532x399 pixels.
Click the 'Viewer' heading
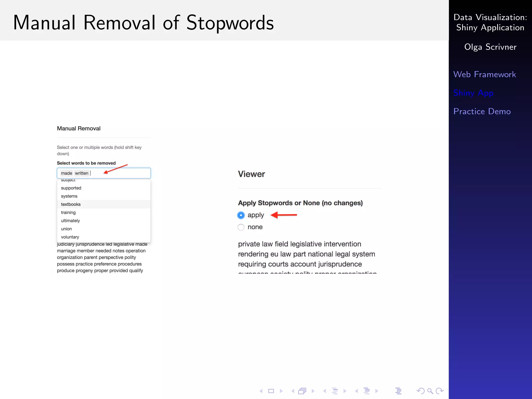click(x=251, y=174)
